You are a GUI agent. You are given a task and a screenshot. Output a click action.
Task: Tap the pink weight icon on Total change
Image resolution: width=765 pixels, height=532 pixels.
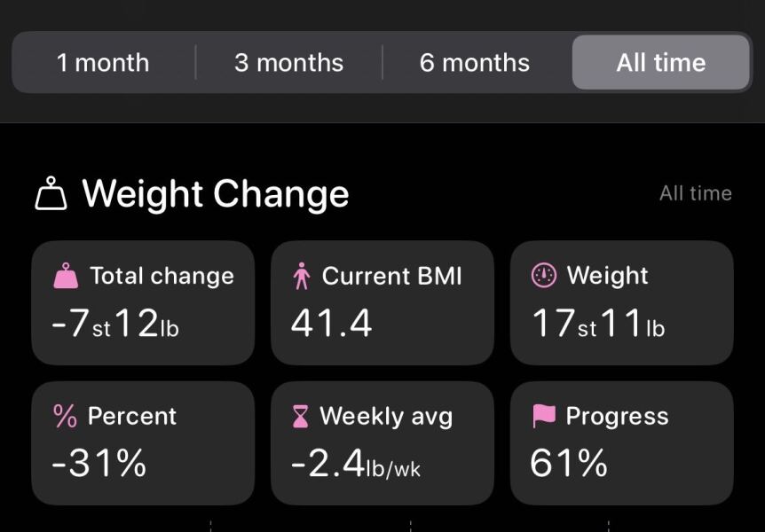(66, 277)
